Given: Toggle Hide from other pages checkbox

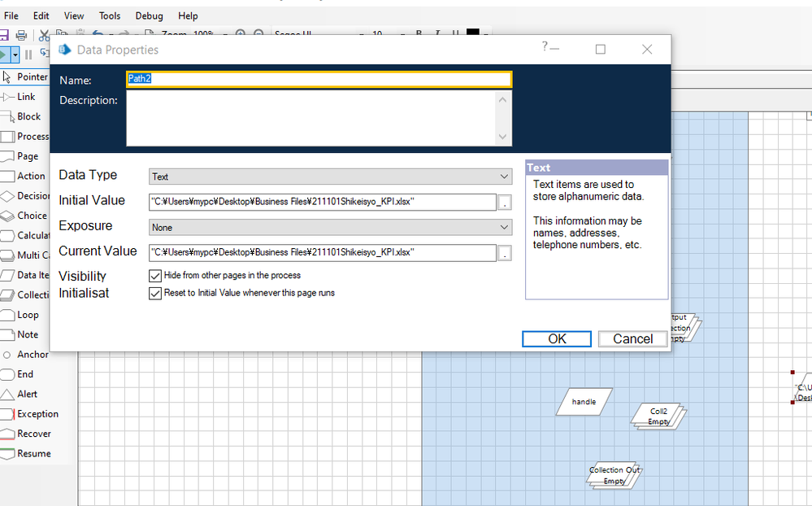Looking at the screenshot, I should click(x=155, y=276).
